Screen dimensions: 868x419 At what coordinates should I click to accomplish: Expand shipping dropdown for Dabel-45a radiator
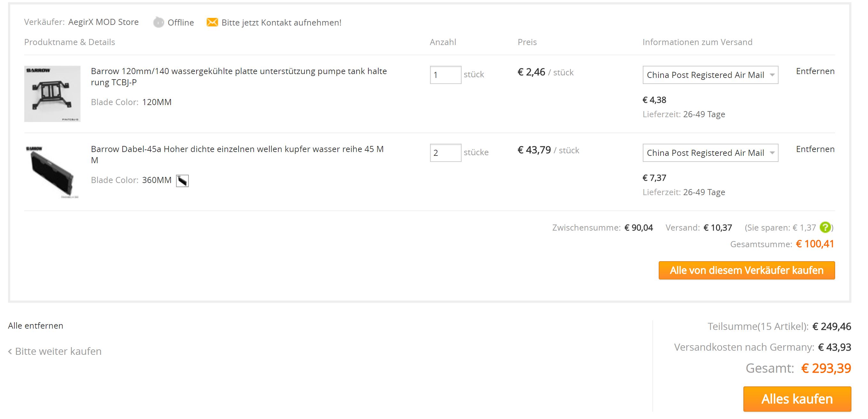point(710,153)
